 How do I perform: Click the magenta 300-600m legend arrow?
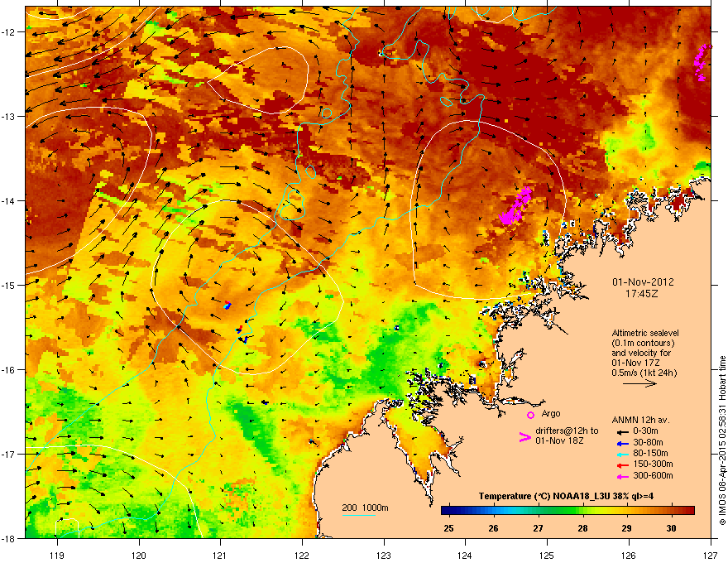pos(623,477)
